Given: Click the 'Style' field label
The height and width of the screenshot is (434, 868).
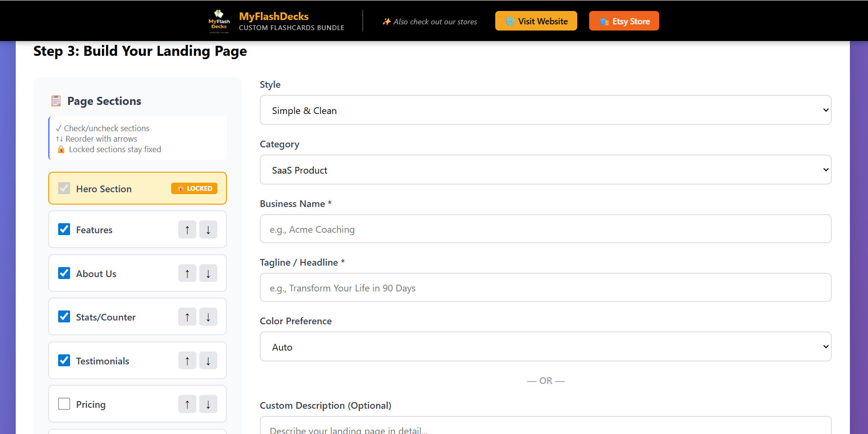Looking at the screenshot, I should tap(270, 84).
